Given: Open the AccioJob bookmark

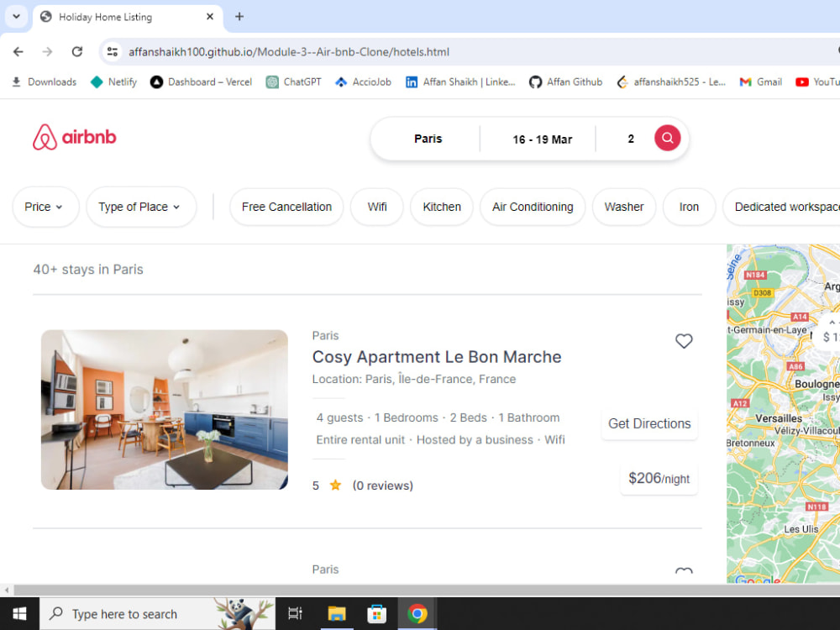Looking at the screenshot, I should (363, 82).
